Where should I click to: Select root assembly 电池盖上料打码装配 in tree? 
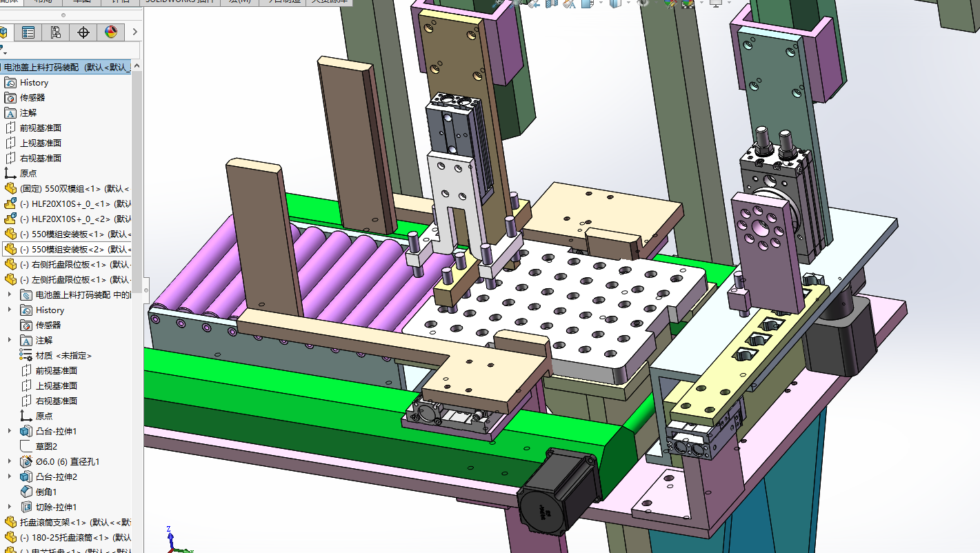click(67, 67)
